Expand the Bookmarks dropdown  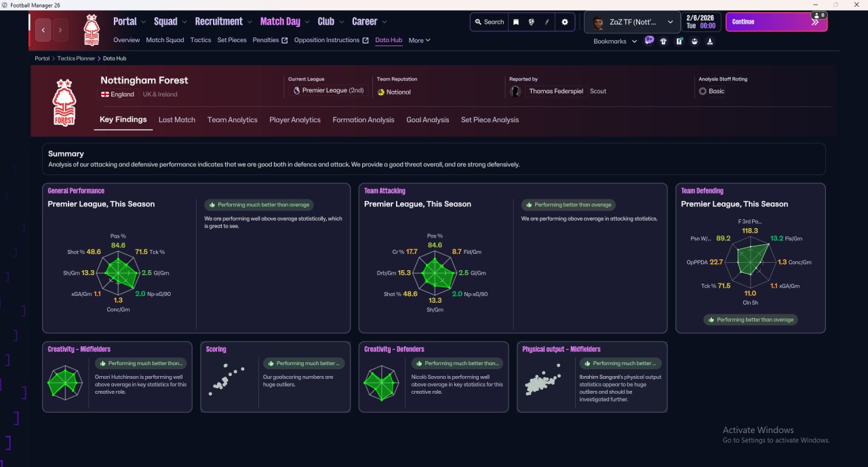pos(634,41)
